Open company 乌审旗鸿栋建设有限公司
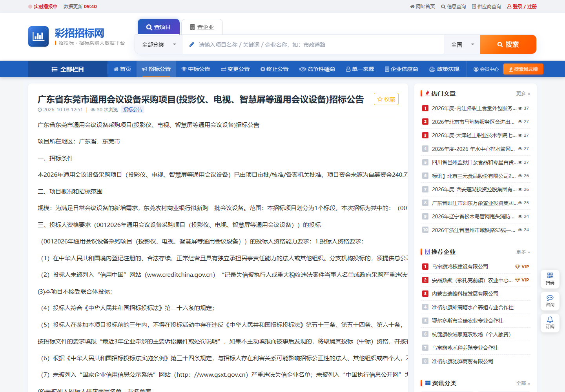 [x=460, y=267]
